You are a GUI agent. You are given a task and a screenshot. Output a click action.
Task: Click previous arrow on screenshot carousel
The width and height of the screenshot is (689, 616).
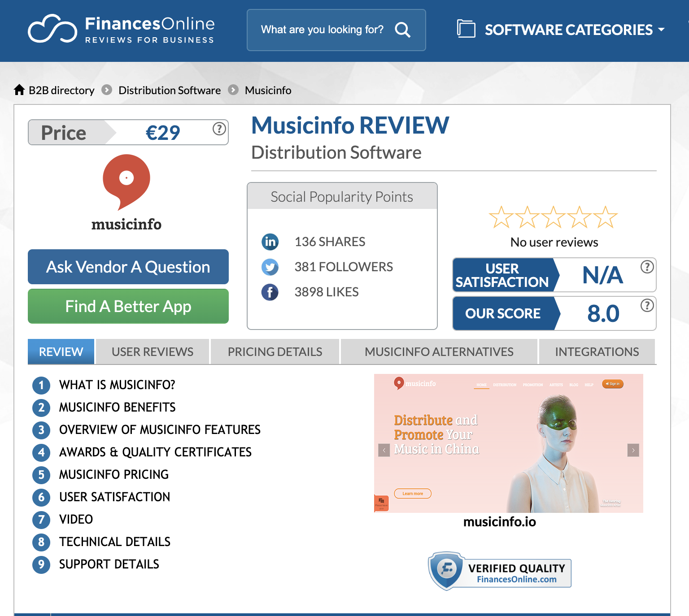pyautogui.click(x=384, y=450)
